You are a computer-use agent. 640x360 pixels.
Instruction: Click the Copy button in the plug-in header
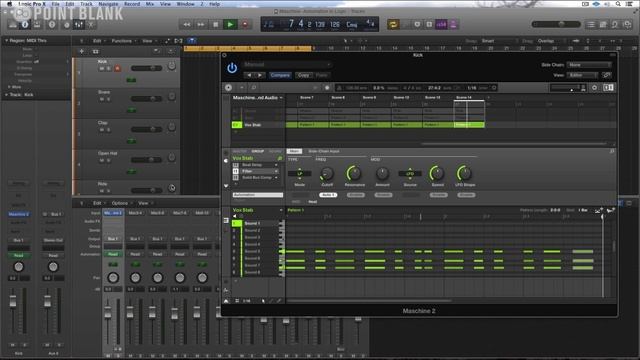click(303, 75)
